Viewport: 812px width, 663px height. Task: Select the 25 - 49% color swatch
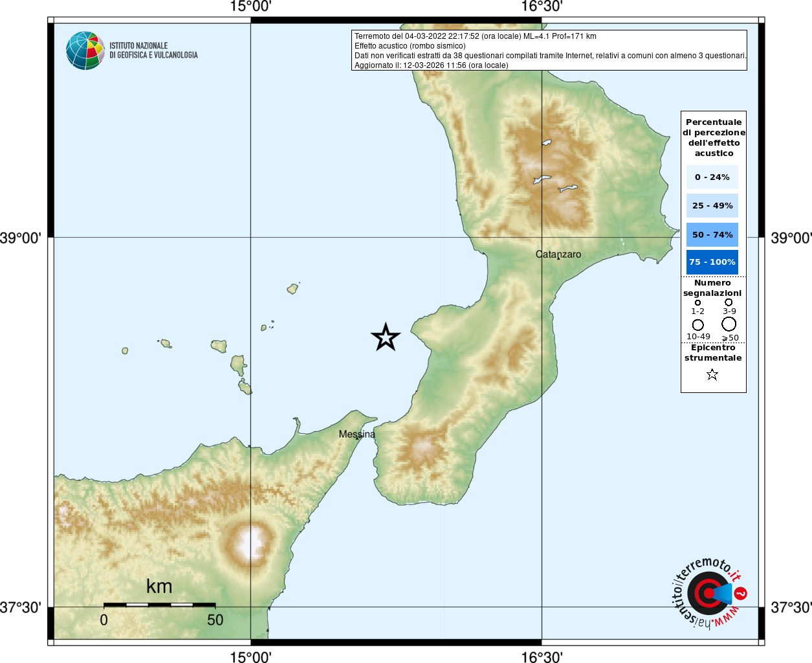pyautogui.click(x=712, y=205)
